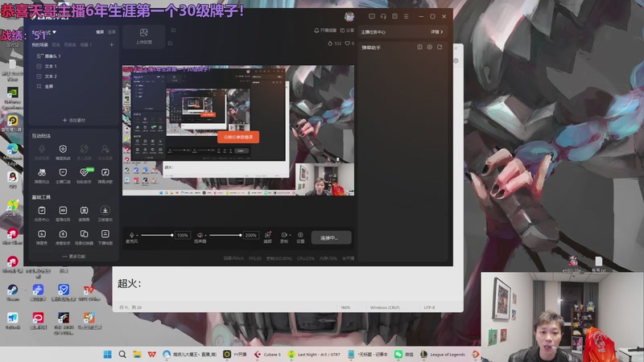644x362 pixels.
Task: Click the 上传封面 upload cover tile
Action: pos(144,36)
